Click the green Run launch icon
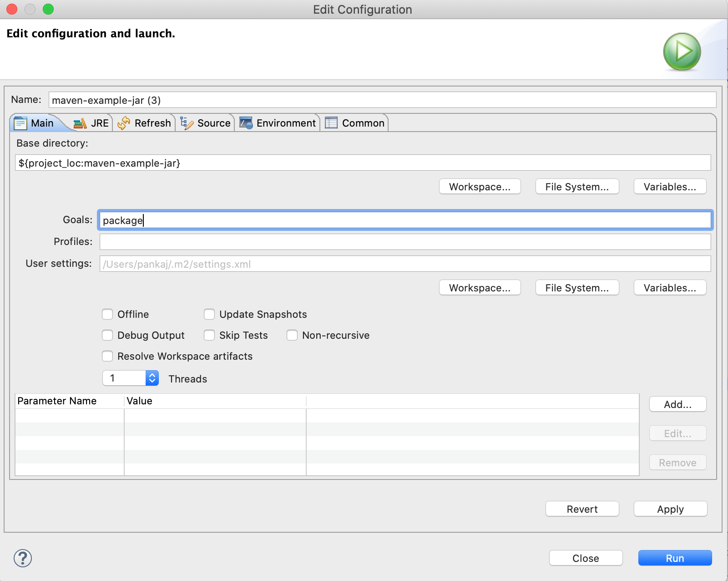The height and width of the screenshot is (581, 728). (681, 51)
